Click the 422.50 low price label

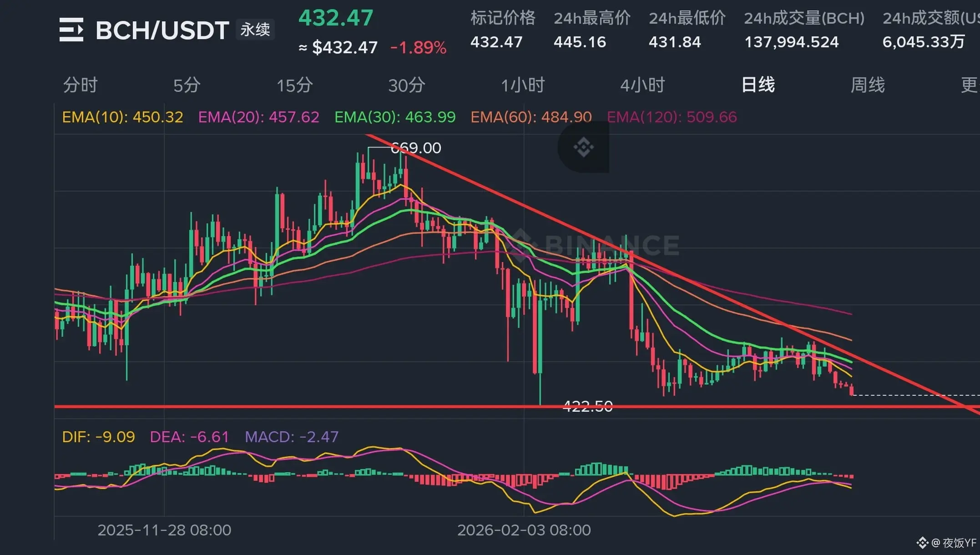587,406
